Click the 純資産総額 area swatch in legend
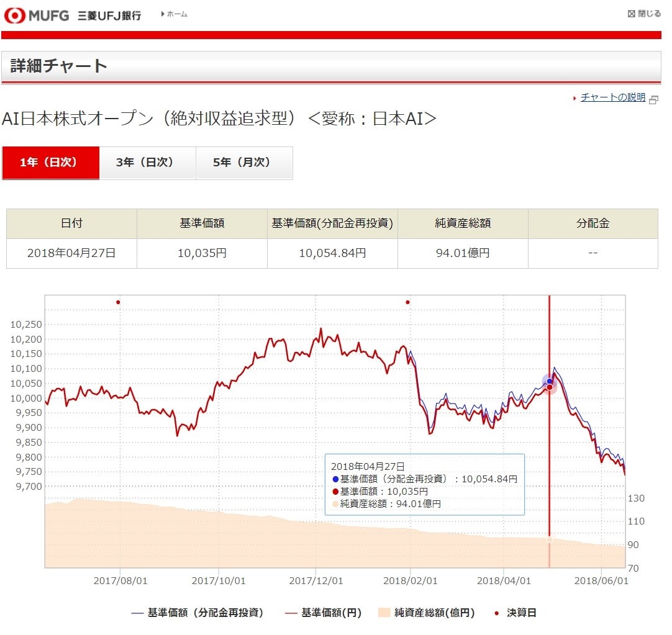 pos(383,613)
